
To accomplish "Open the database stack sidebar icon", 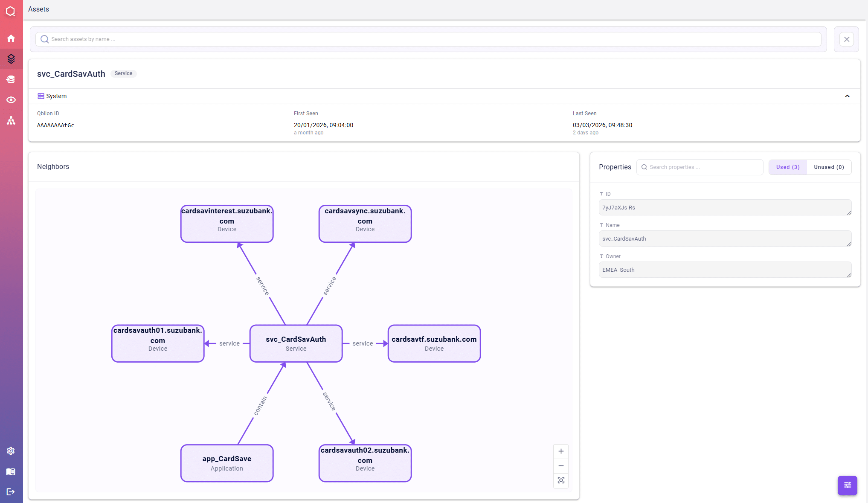I will click(11, 79).
